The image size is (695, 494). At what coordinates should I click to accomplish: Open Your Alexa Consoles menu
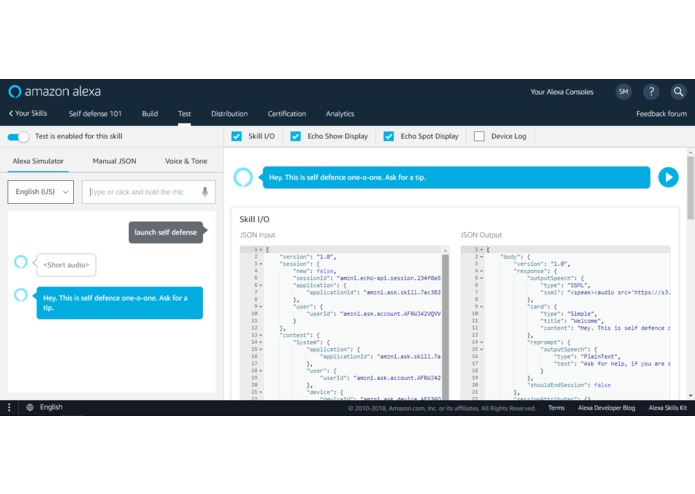point(562,92)
